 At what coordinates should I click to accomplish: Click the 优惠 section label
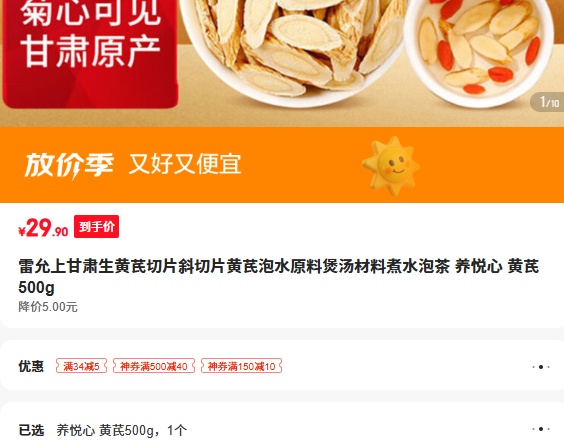pos(31,366)
